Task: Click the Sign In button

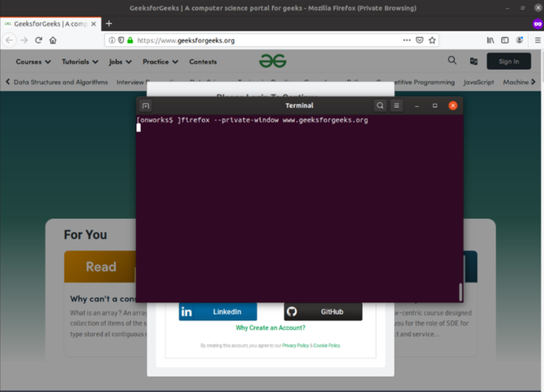Action: 509,61
